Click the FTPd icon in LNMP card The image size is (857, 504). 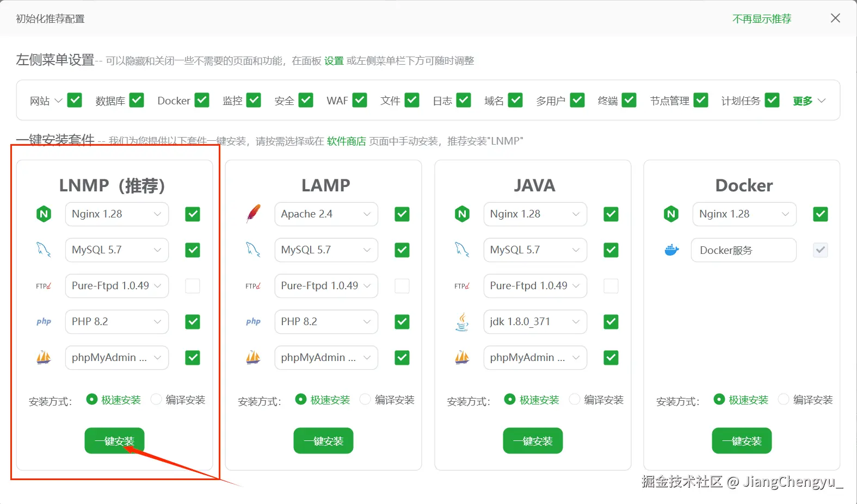(x=44, y=286)
